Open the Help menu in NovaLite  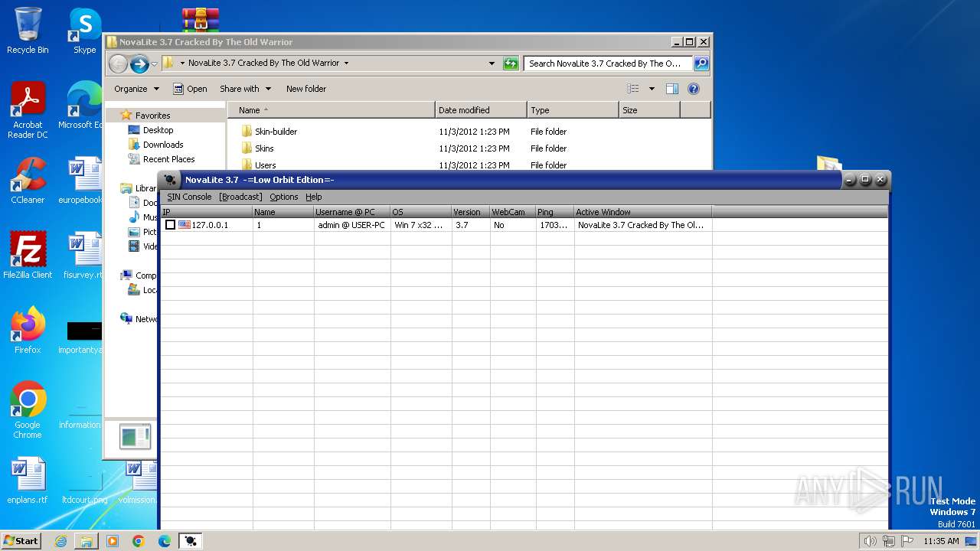[x=314, y=197]
